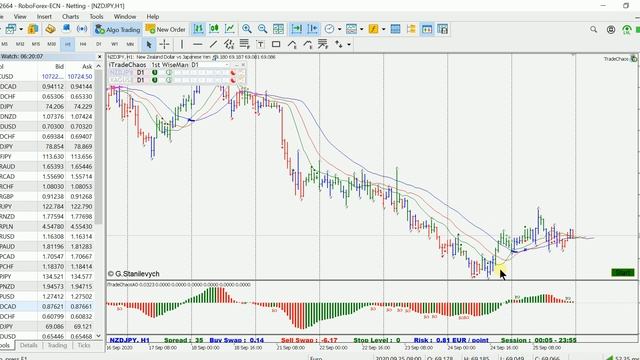Open the Window menu

coord(124,17)
